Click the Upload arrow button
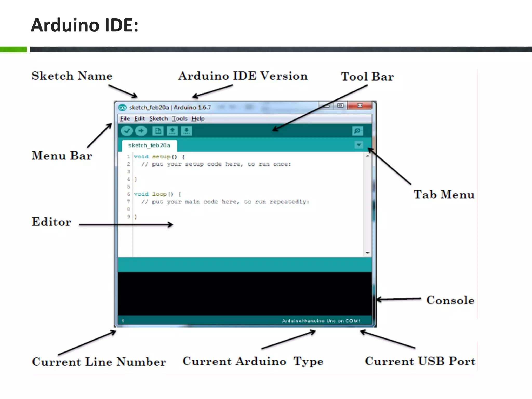 (141, 131)
